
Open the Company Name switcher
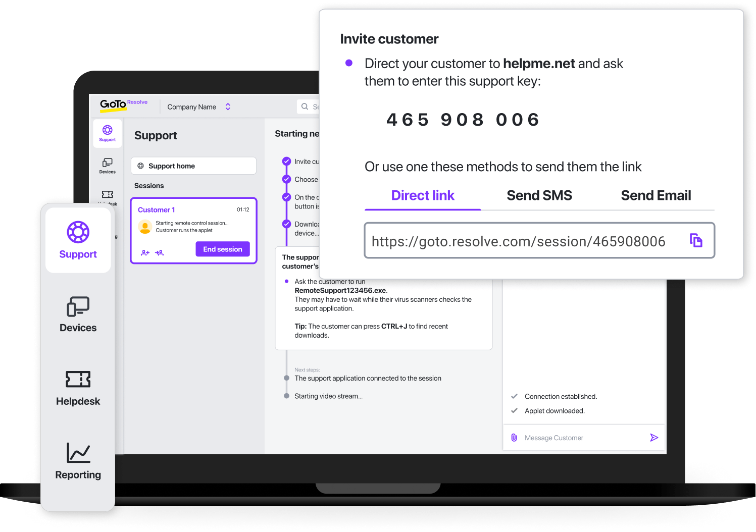pos(199,107)
